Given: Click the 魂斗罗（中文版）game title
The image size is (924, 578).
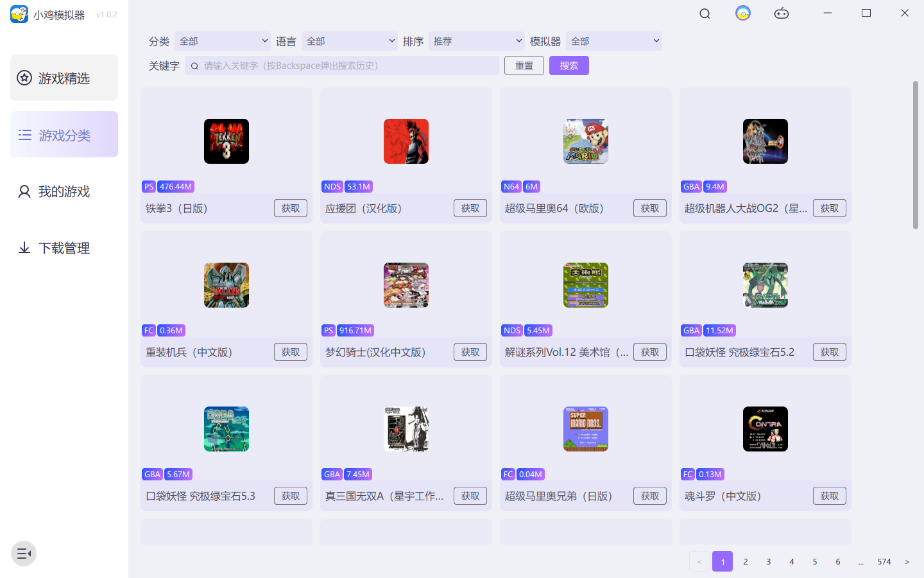Looking at the screenshot, I should point(723,496).
